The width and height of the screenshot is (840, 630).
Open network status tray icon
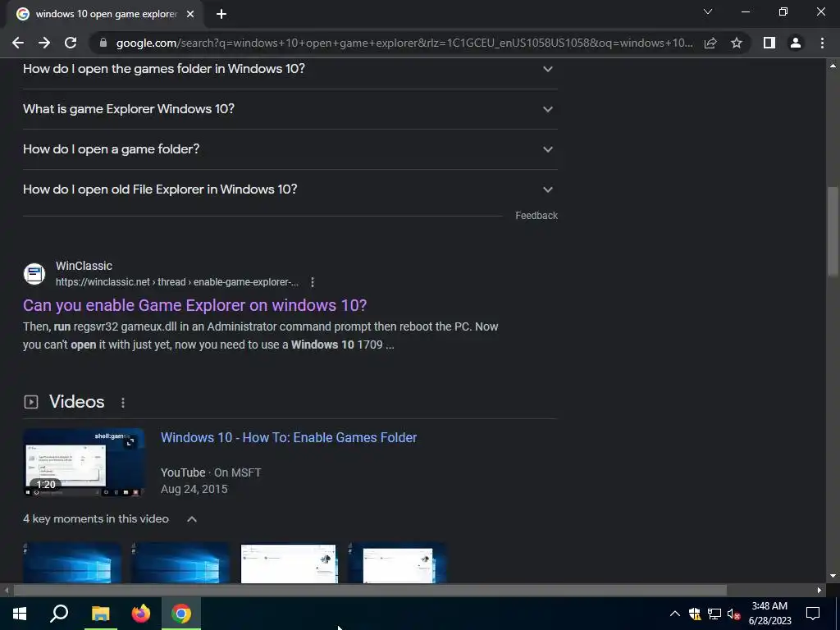714,614
